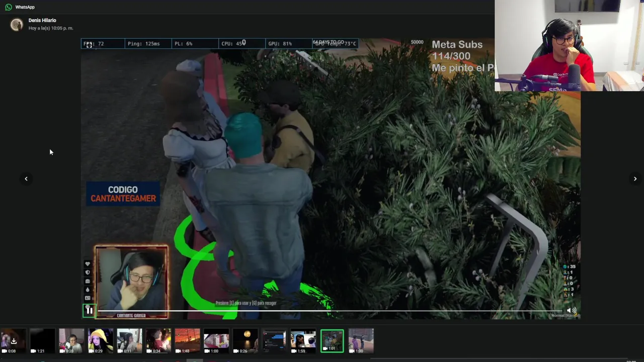Screen dimensions: 644x362
Task: Click the timestamp Hoy a la(s) 10:05 p. m.
Action: (x=51, y=28)
